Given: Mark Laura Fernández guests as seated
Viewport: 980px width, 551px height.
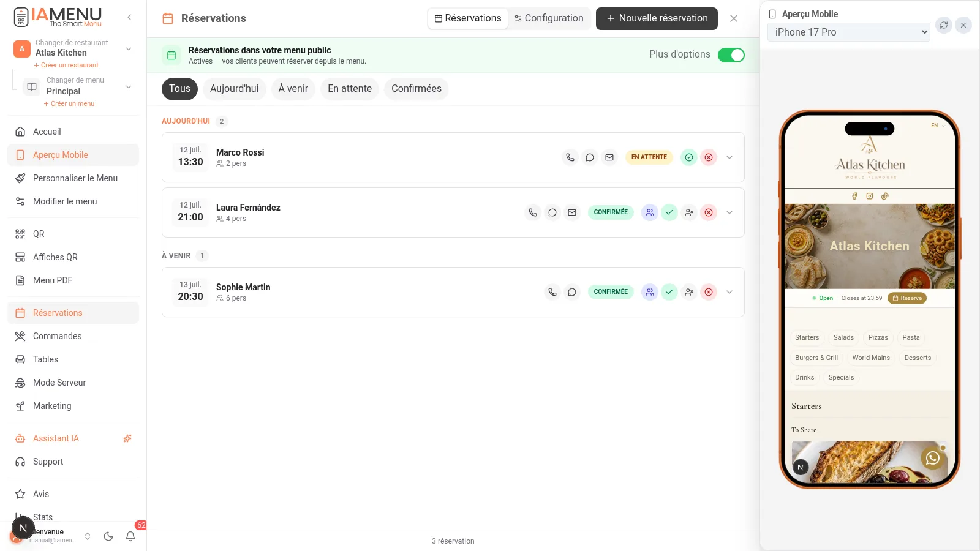Looking at the screenshot, I should click(650, 212).
